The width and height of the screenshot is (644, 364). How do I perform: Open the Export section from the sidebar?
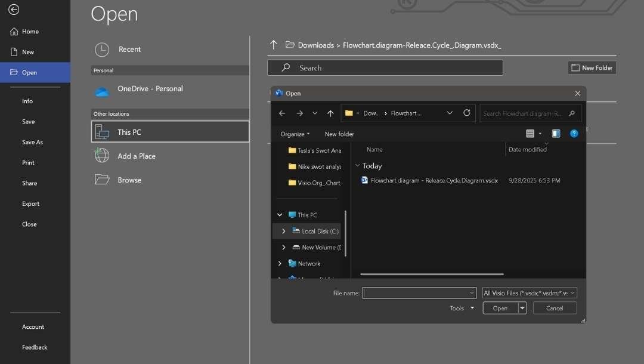tap(30, 203)
